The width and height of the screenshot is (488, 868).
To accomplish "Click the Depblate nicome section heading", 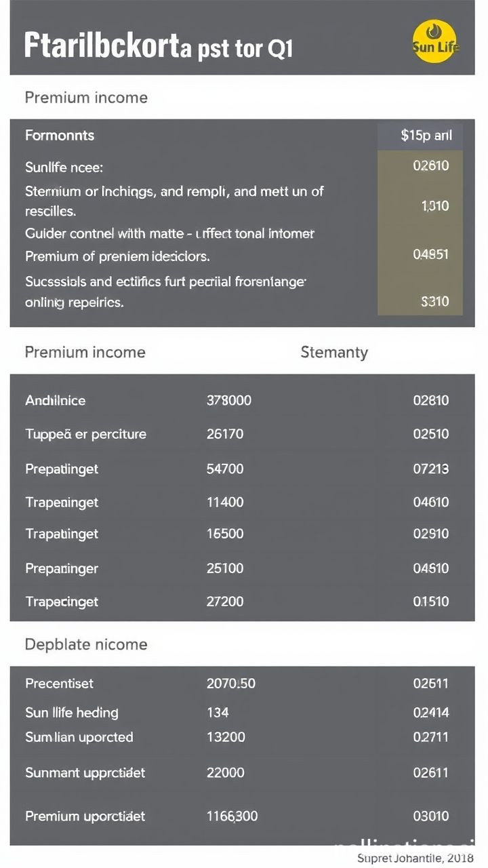I will point(86,644).
